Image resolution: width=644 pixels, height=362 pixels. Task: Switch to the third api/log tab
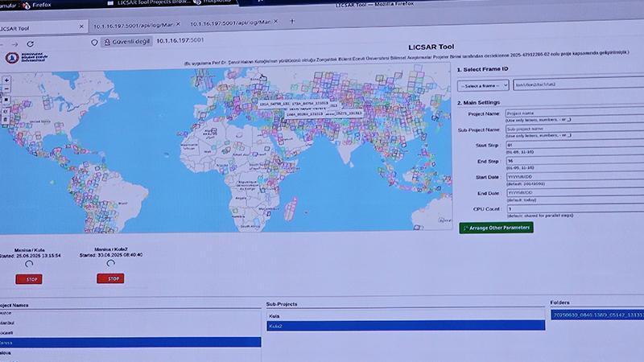click(x=229, y=23)
